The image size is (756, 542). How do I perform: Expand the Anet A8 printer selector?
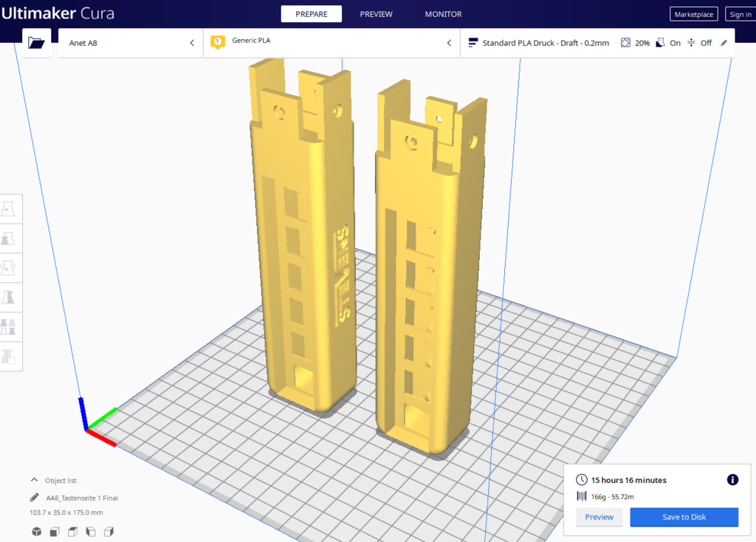[131, 43]
